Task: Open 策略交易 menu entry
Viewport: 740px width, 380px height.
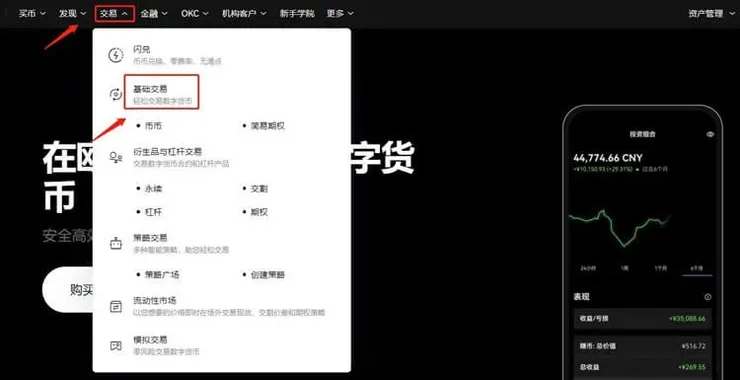Action: coord(181,244)
